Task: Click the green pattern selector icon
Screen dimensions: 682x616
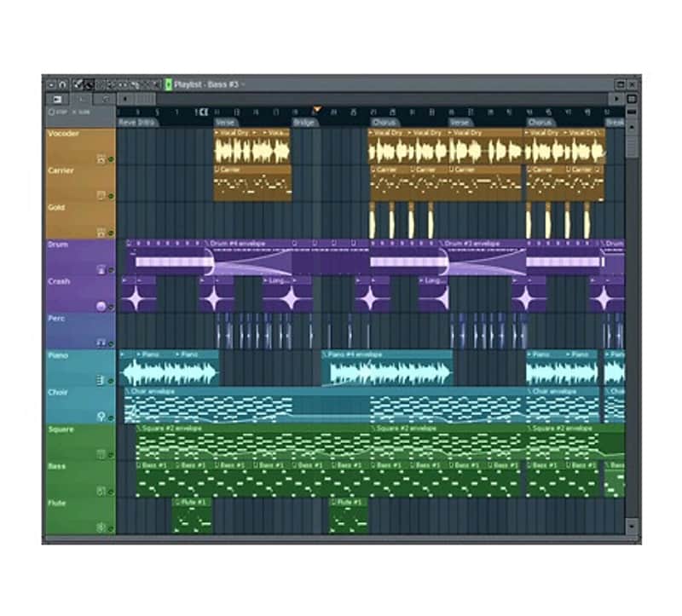Action: point(169,84)
